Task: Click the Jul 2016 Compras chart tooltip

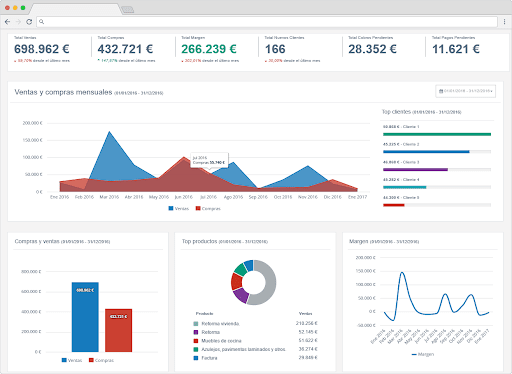Action: (x=209, y=160)
